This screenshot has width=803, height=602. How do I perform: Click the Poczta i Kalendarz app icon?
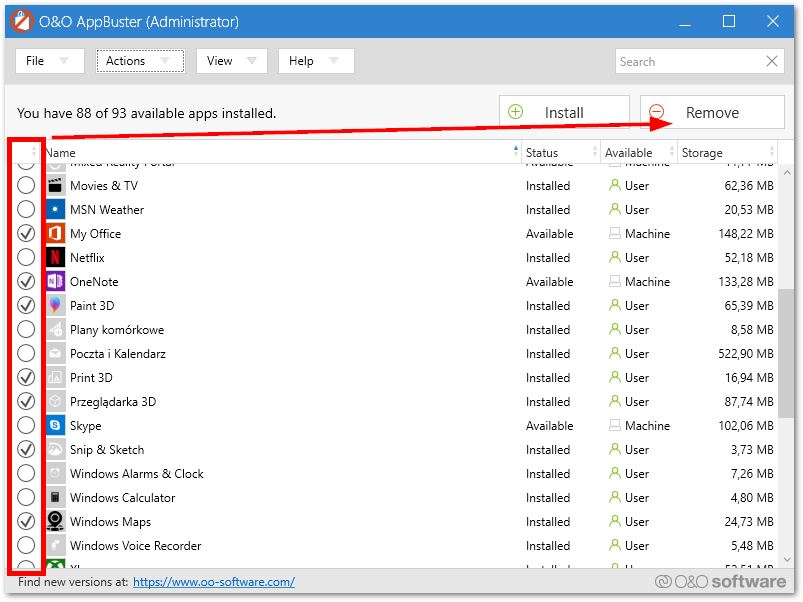55,354
